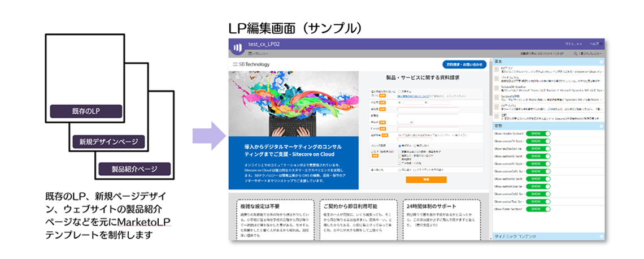
Task: Click the first-name (名) input field
Action: [x=440, y=102]
